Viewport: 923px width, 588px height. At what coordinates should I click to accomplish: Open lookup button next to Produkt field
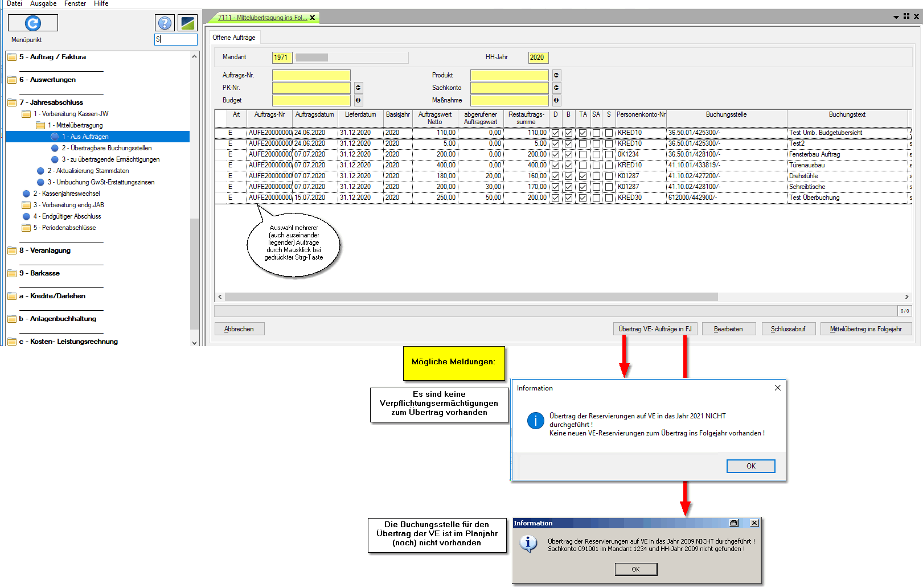click(556, 75)
